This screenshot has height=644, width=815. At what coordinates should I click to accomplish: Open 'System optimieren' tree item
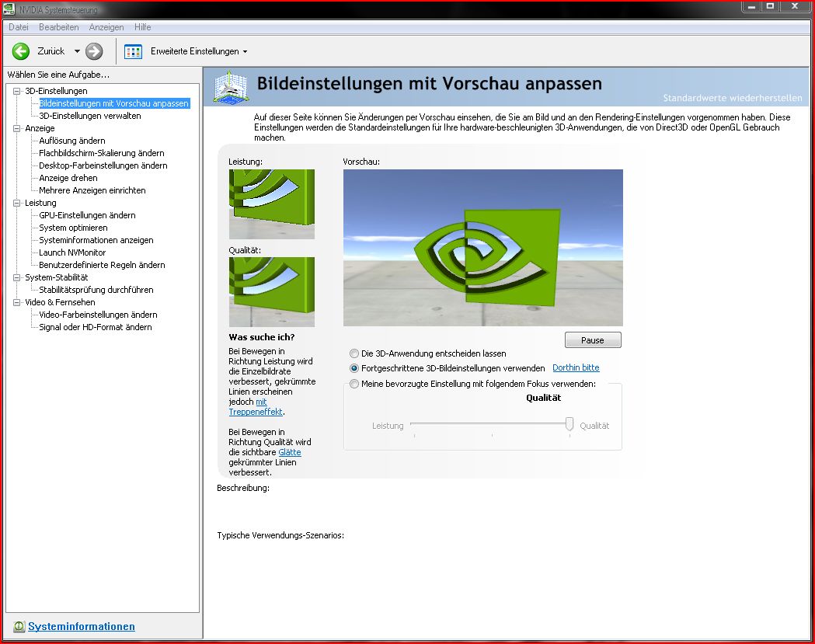point(73,228)
